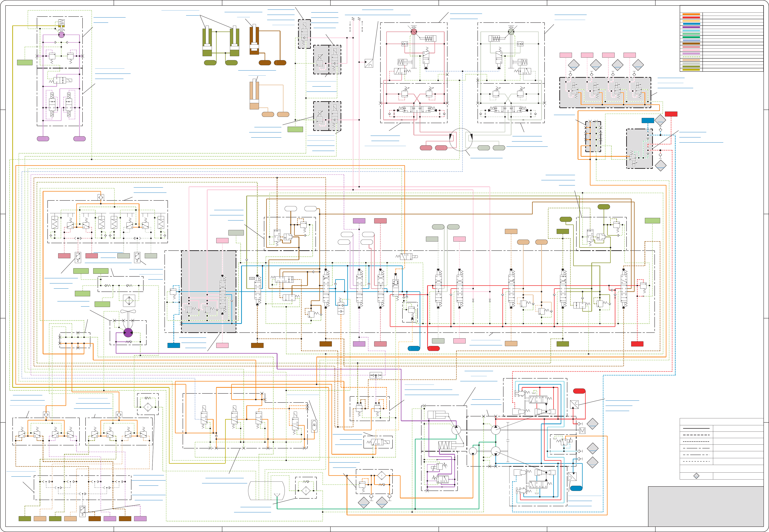Click the electric motor box marked M
Image resolution: width=769 pixels, height=532 pixels.
tap(582, 431)
